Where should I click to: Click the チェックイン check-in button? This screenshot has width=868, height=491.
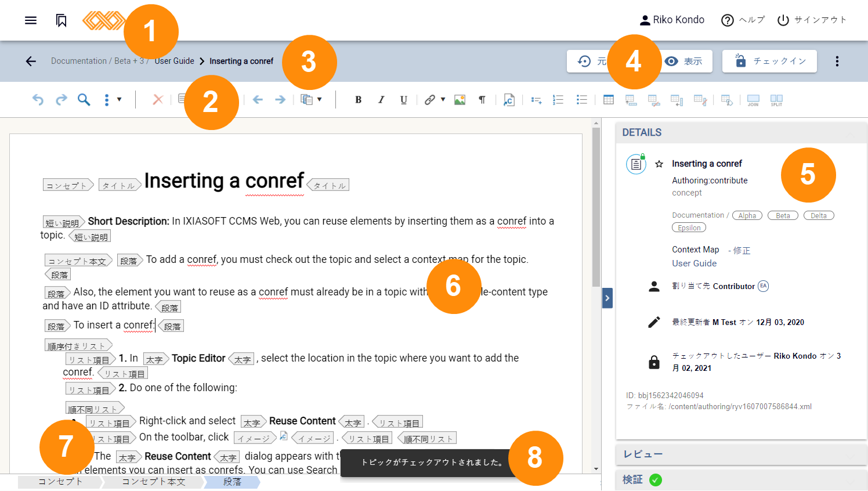pyautogui.click(x=769, y=61)
